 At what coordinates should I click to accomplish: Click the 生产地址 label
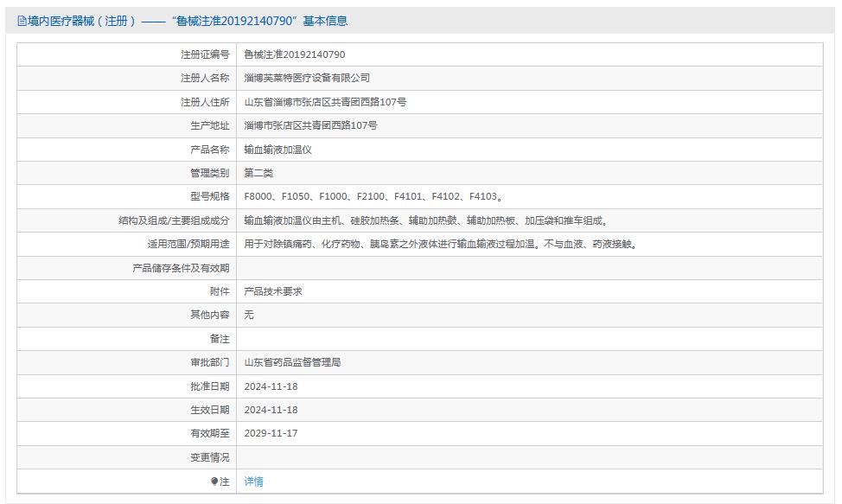tap(209, 125)
